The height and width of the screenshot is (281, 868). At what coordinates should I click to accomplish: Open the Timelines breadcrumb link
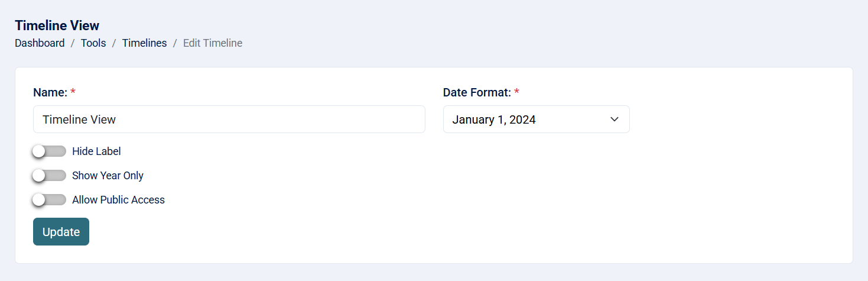pos(144,43)
